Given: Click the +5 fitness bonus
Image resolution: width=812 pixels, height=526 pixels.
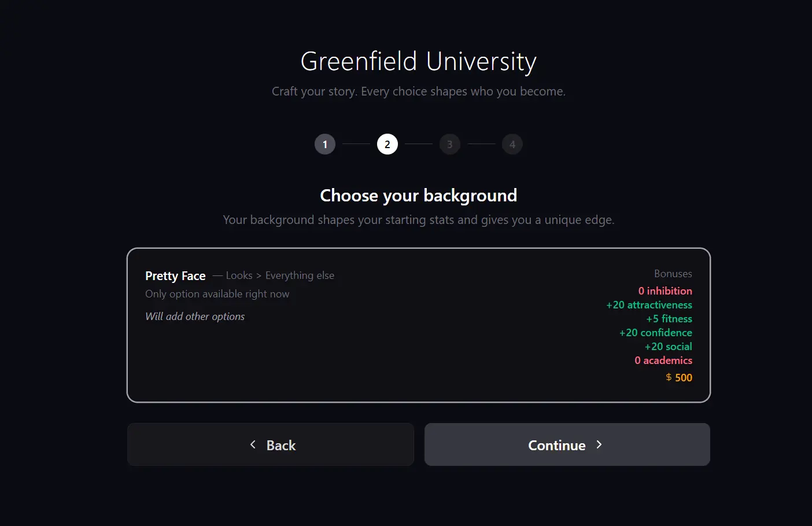Looking at the screenshot, I should (669, 319).
